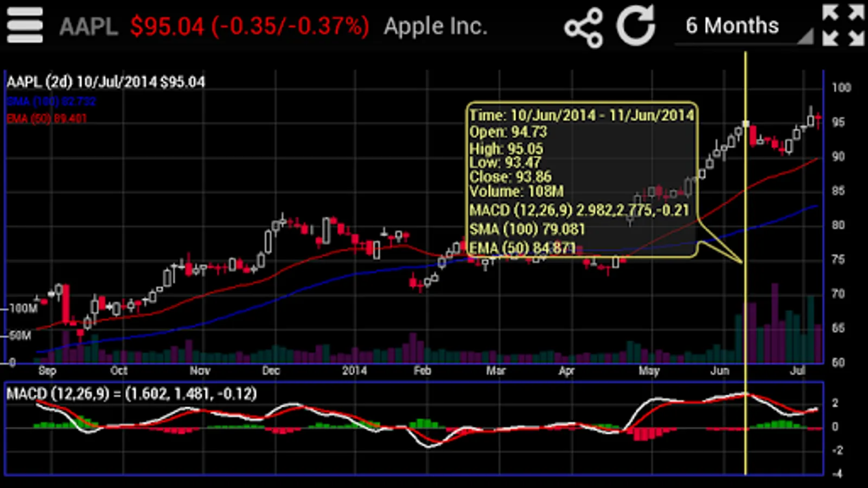The width and height of the screenshot is (868, 488).
Task: Tap the Nov label on the time axis
Action: pos(200,371)
